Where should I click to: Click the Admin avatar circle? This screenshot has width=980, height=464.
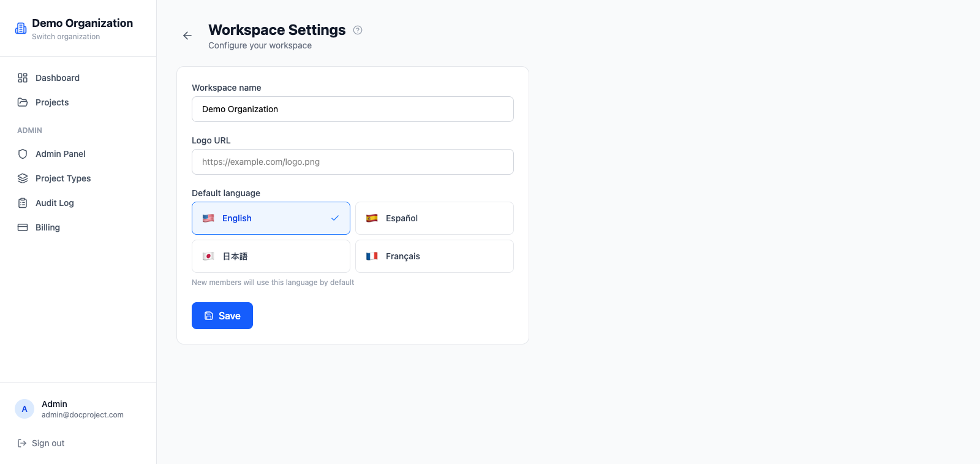(x=24, y=409)
